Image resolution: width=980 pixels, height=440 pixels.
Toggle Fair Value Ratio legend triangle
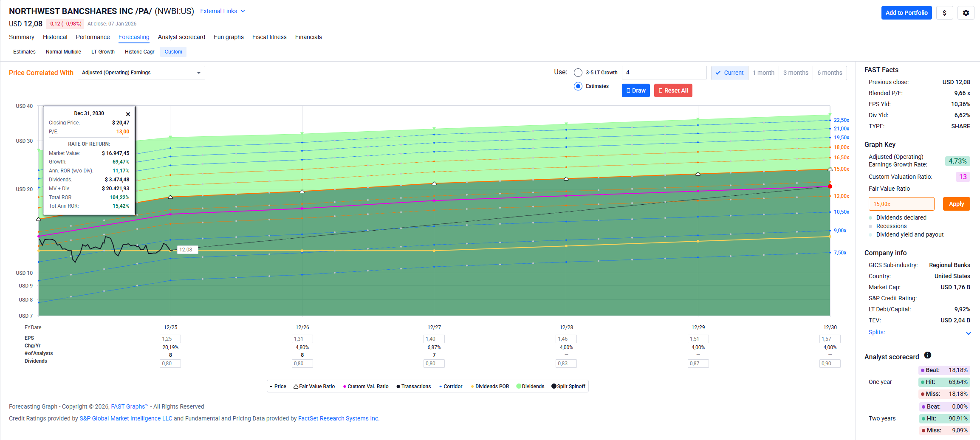pos(296,386)
